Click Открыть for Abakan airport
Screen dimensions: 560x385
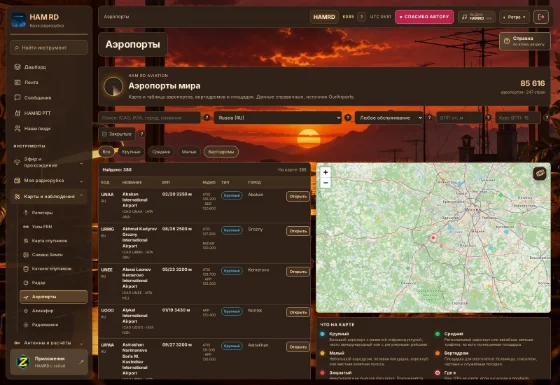tap(298, 196)
